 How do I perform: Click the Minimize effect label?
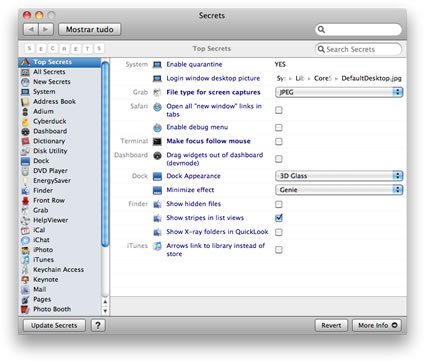[190, 190]
